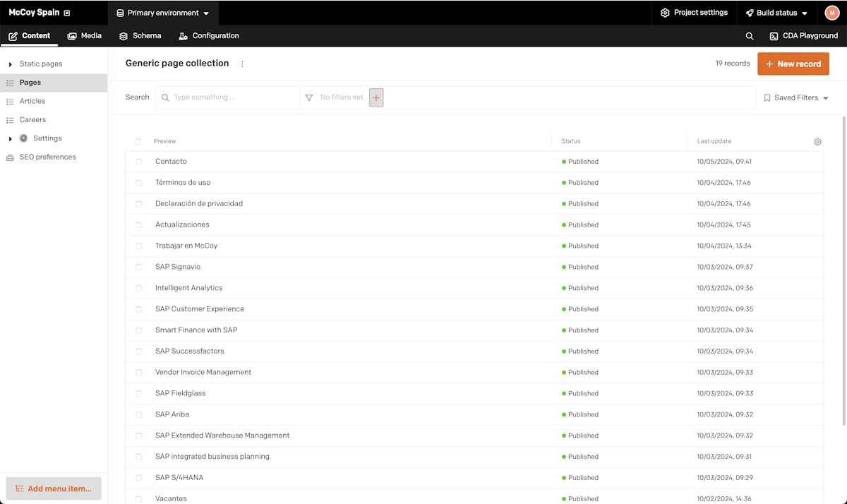Image resolution: width=847 pixels, height=504 pixels.
Task: Click the vertical scrollbar of the records list
Action: (843, 272)
